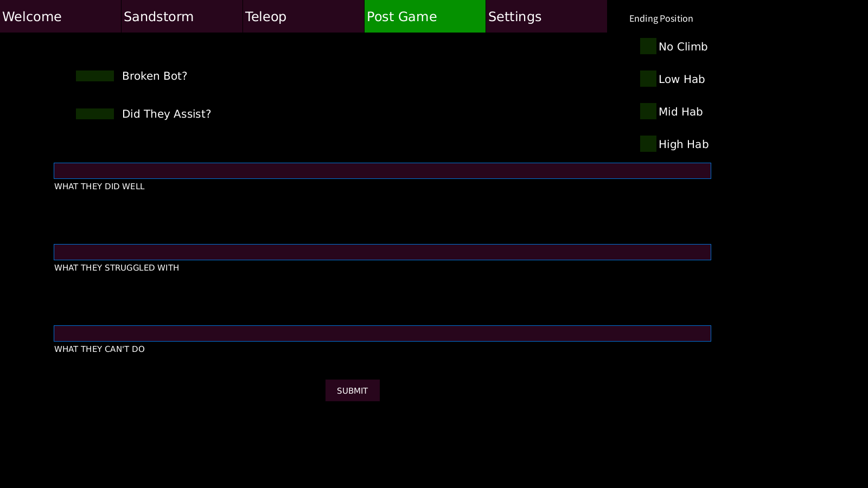
Task: Click the 'WHAT THEY CAN'T DO' caption text
Action: tap(99, 349)
